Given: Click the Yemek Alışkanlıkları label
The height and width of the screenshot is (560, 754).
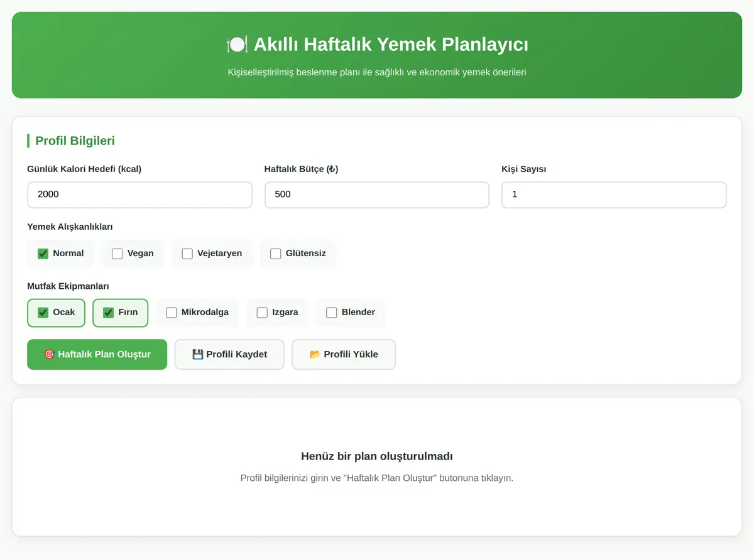Looking at the screenshot, I should click(70, 227).
